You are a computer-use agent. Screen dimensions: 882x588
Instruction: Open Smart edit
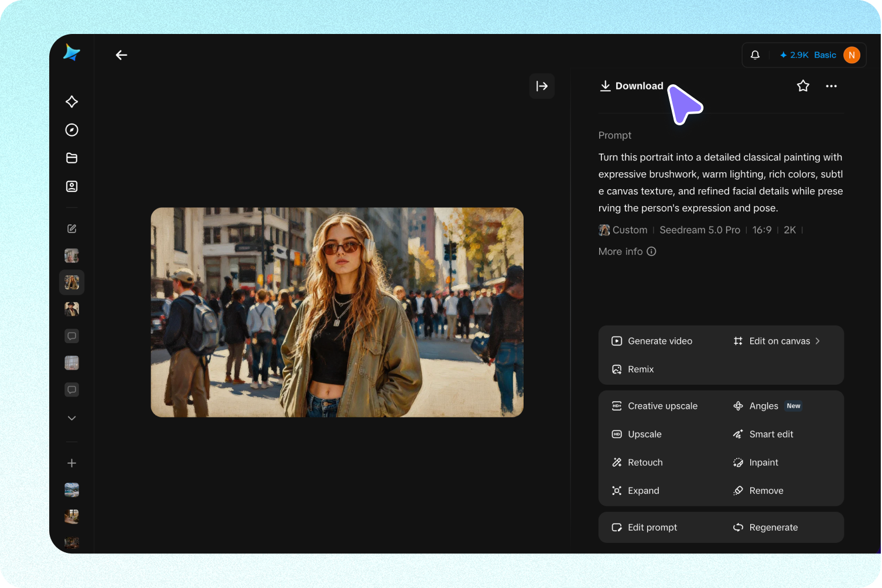coord(763,434)
